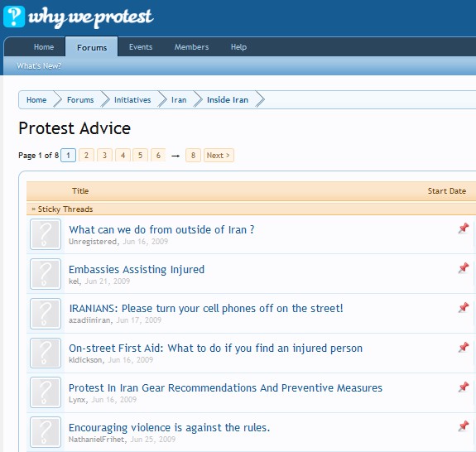The height and width of the screenshot is (452, 476).
Task: Click sticky pin icon for Protest In Iran Gear thread
Action: [x=464, y=387]
